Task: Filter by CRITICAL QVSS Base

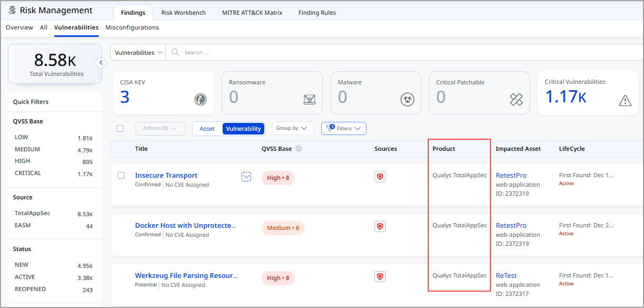Action: (x=54, y=173)
